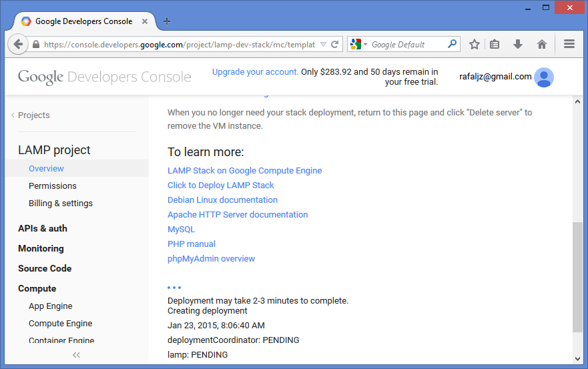Bookmark this page with the star icon
Image resolution: width=588 pixels, height=369 pixels.
click(475, 44)
